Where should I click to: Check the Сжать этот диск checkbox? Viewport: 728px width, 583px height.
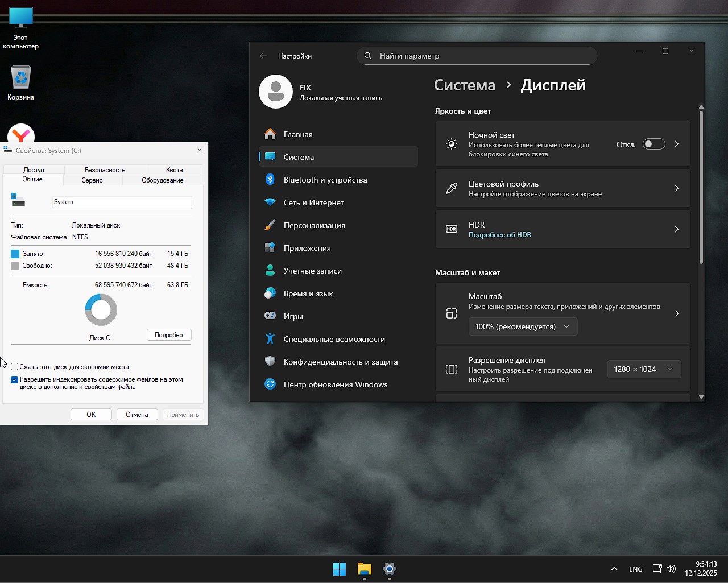pyautogui.click(x=15, y=367)
